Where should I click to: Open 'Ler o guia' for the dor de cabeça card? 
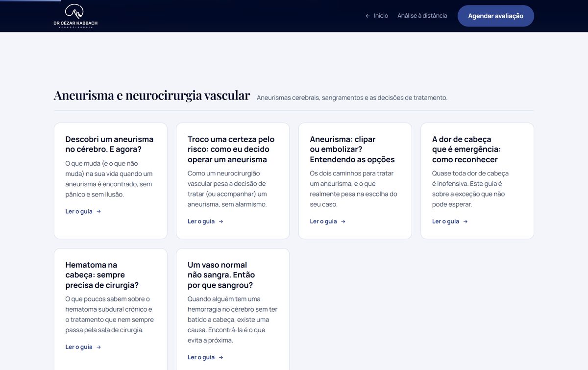[450, 222]
